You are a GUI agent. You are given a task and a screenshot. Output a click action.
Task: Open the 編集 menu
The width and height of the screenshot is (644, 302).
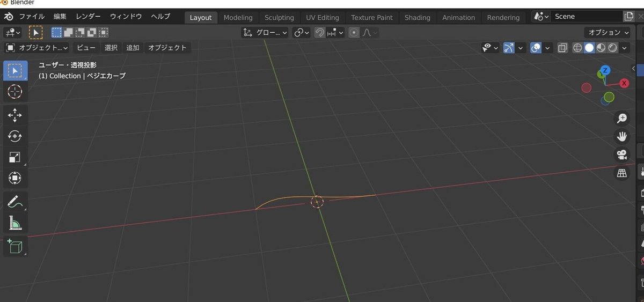click(60, 17)
